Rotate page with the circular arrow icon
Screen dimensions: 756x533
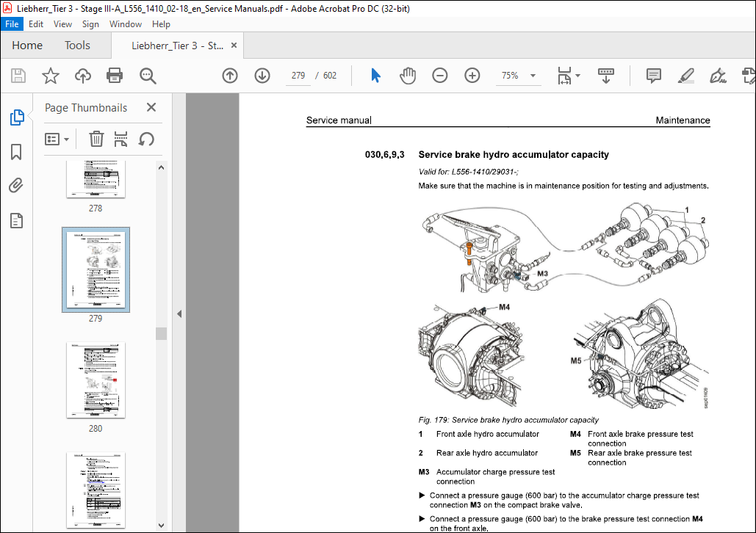pos(146,139)
